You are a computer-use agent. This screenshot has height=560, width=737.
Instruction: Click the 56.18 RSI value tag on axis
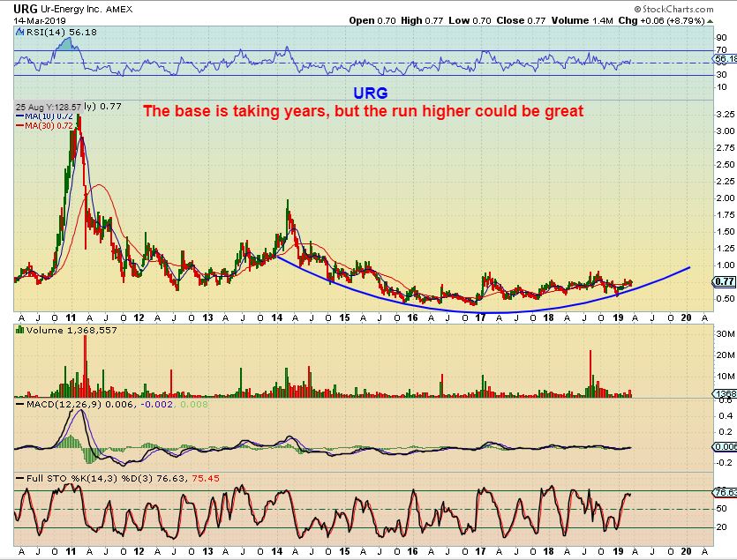(725, 59)
